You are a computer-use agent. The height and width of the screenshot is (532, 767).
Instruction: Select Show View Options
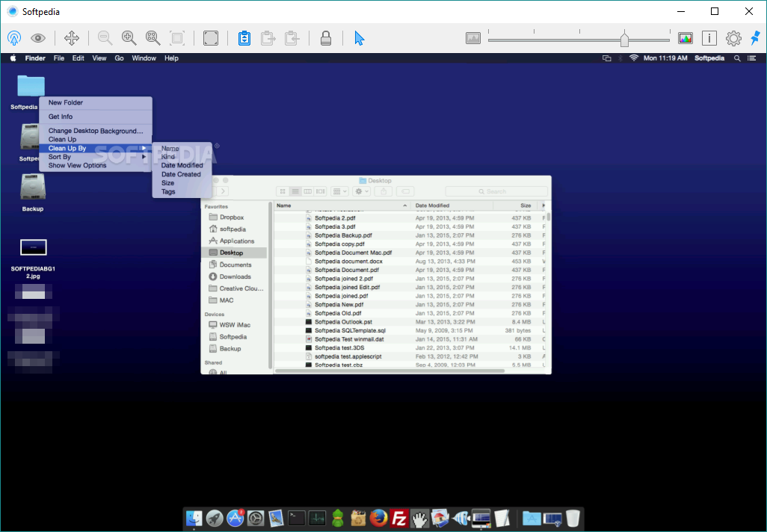[x=96, y=165]
